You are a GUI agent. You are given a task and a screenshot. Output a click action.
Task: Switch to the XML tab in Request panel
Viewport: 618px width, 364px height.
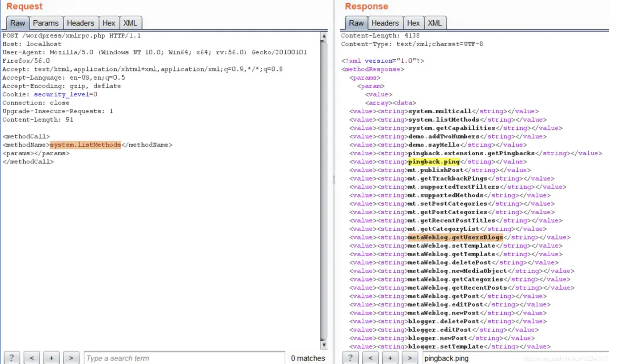(x=131, y=23)
